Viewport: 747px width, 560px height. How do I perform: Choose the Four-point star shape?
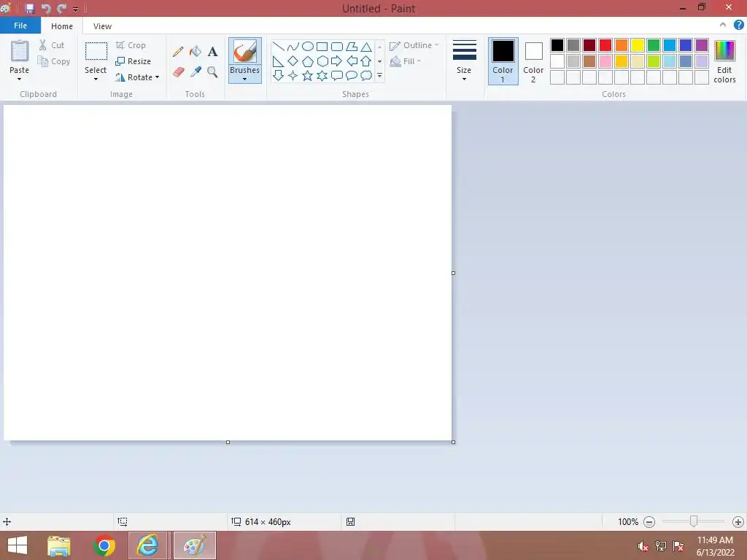click(293, 75)
